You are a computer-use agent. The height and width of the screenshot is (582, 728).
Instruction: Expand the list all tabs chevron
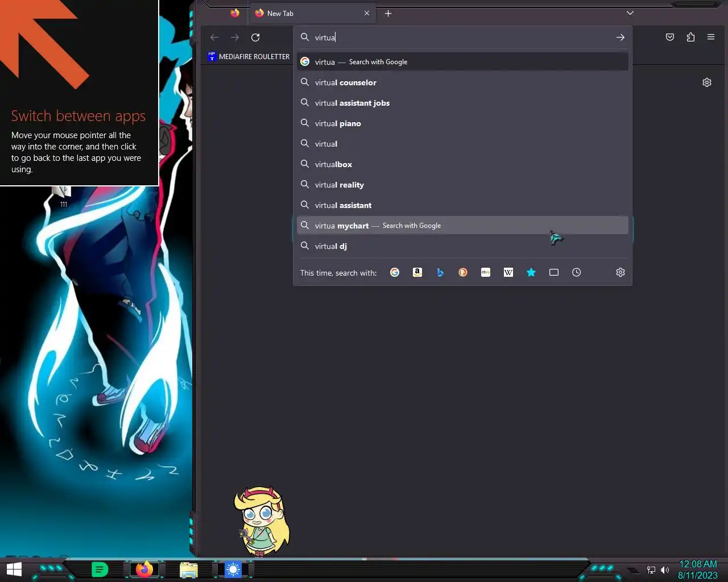[x=630, y=13]
